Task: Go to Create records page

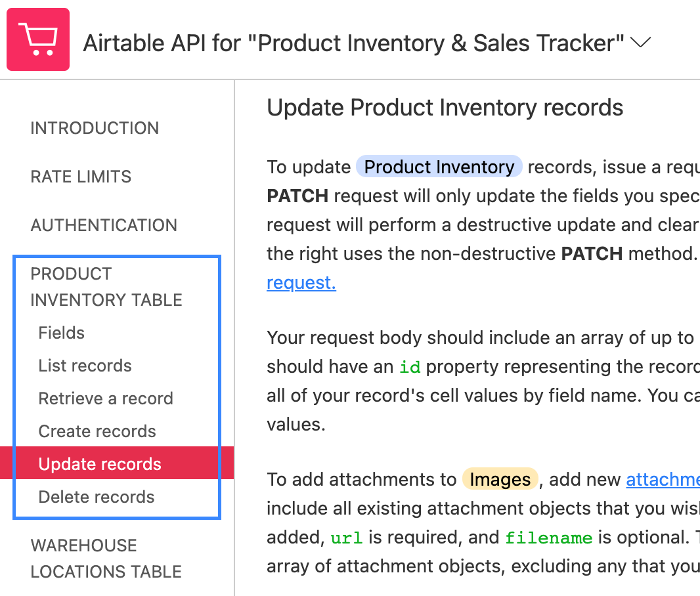Action: [x=97, y=431]
